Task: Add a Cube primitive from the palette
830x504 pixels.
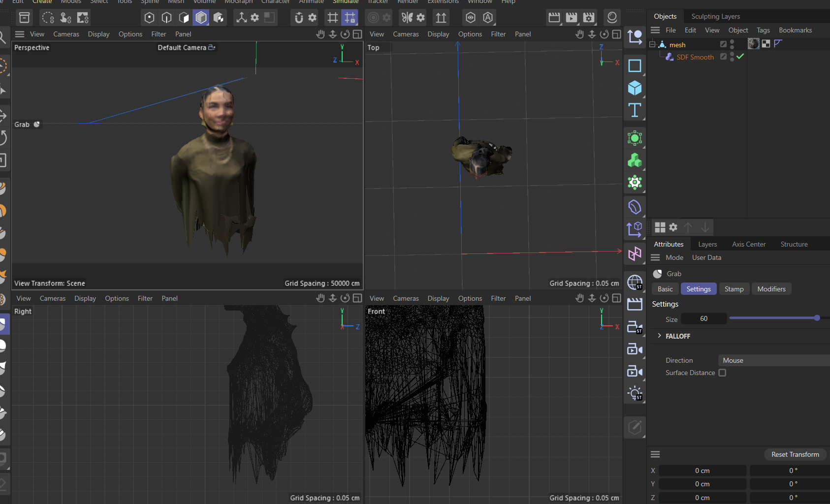Action: click(x=635, y=88)
